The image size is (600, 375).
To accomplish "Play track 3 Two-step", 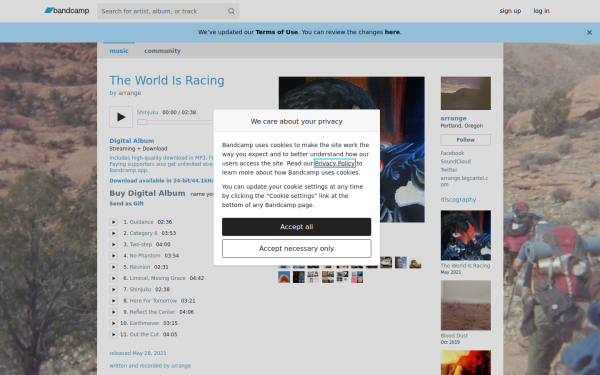I will (113, 244).
